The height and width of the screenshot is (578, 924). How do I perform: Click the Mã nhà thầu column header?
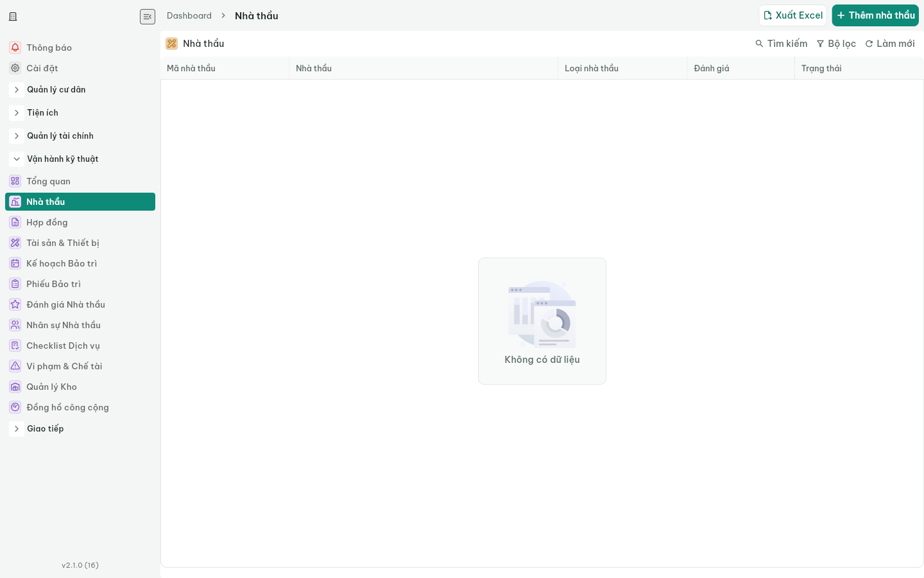pyautogui.click(x=225, y=68)
